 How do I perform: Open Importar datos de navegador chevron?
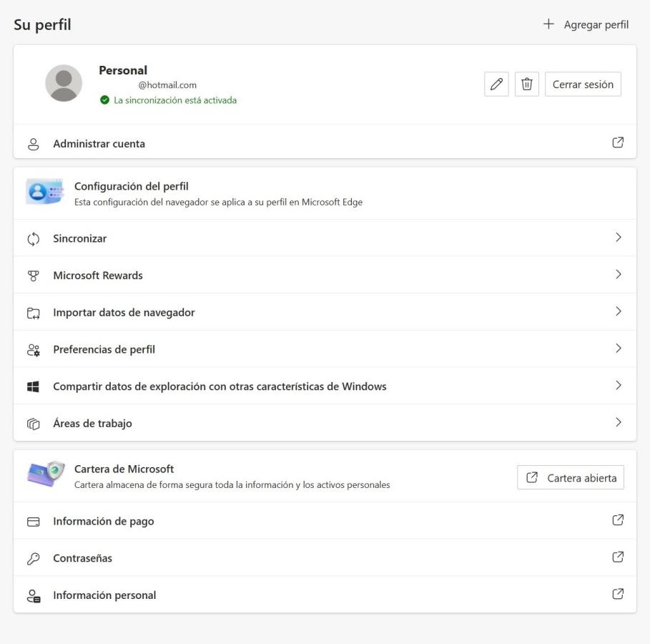point(619,312)
